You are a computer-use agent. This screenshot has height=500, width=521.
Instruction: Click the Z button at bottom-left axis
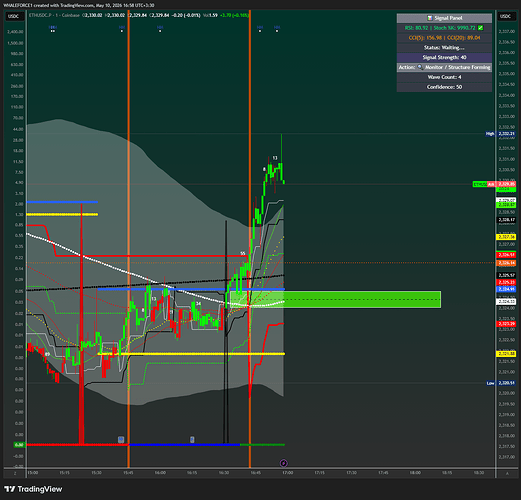15,474
